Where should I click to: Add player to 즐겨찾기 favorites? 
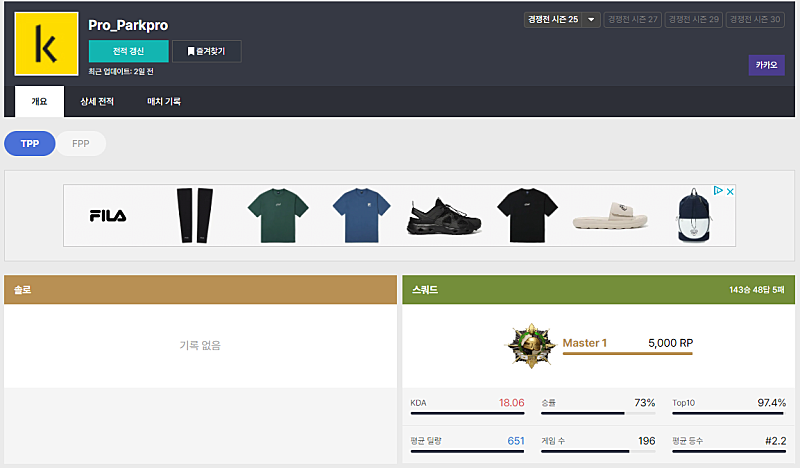pyautogui.click(x=207, y=51)
